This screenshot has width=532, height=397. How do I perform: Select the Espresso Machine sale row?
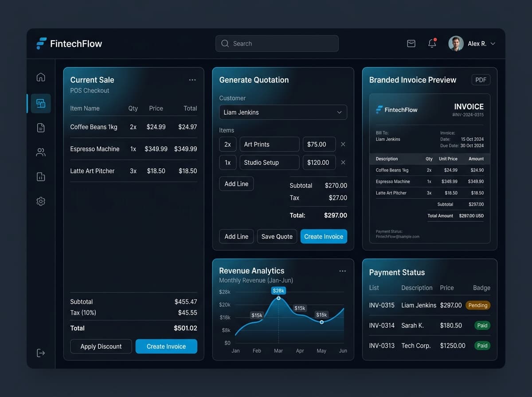[x=133, y=149]
